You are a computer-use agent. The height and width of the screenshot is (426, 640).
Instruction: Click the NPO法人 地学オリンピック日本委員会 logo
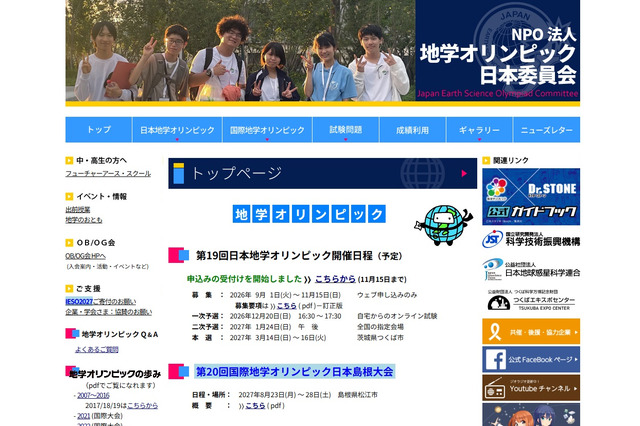click(498, 51)
